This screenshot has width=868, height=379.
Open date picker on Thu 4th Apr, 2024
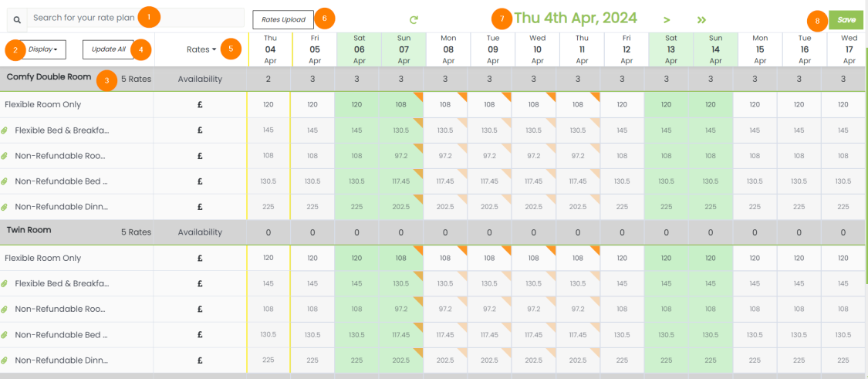(576, 18)
